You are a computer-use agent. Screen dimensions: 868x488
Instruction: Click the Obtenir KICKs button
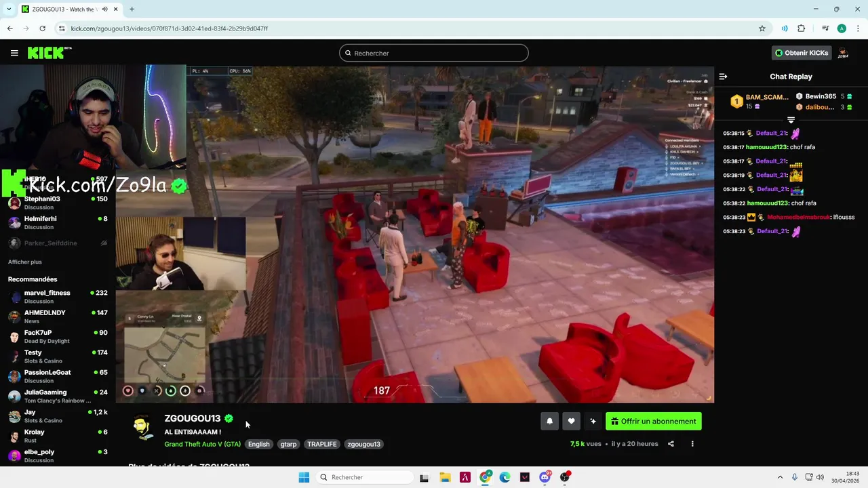click(802, 53)
